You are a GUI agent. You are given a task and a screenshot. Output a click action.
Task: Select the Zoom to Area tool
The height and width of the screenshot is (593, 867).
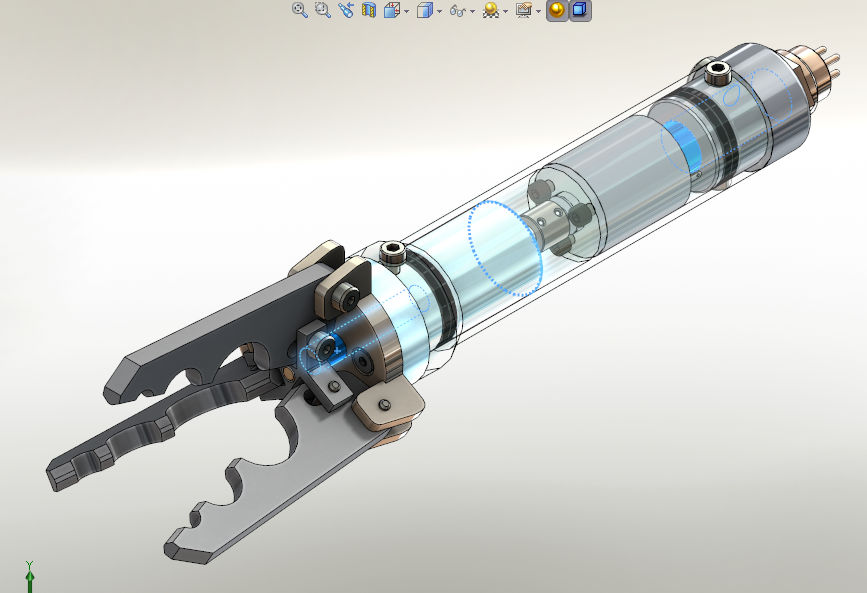(323, 10)
